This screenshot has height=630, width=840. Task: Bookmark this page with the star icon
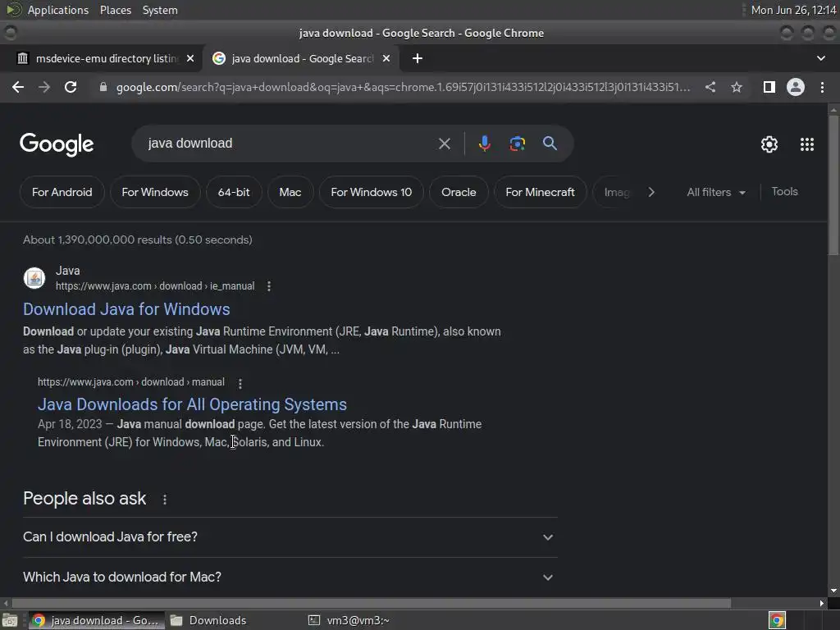[737, 87]
